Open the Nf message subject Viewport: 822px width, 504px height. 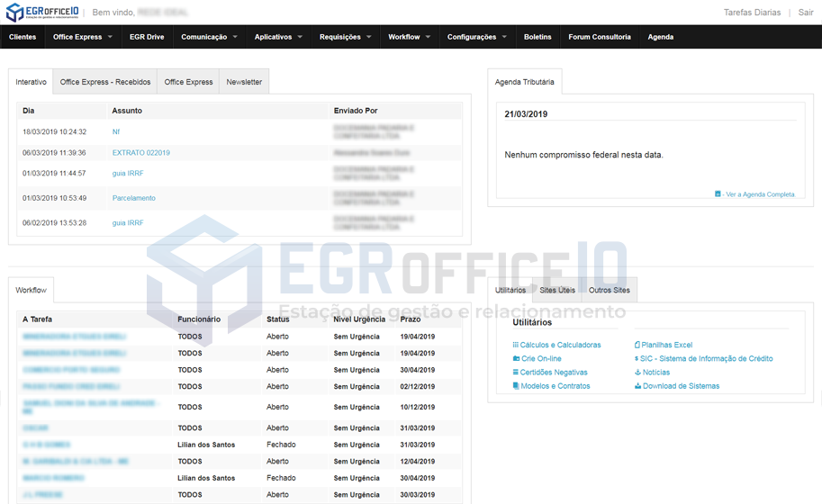tap(116, 131)
